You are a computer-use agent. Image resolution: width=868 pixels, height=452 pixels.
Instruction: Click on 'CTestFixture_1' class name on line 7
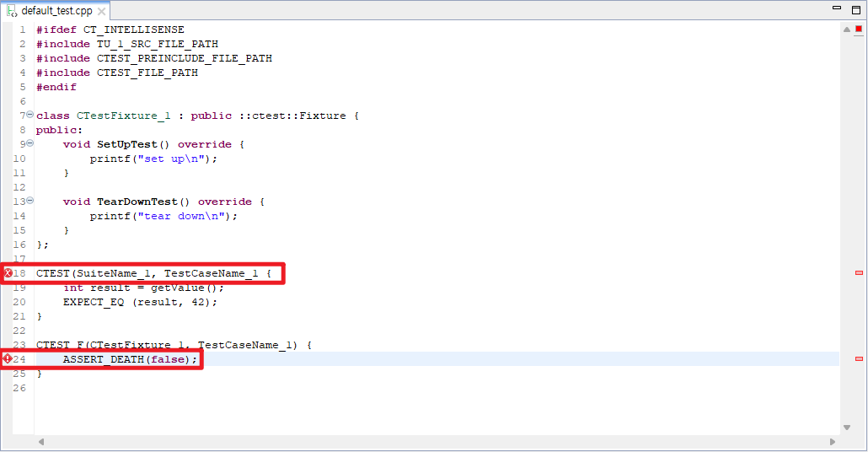(x=123, y=116)
